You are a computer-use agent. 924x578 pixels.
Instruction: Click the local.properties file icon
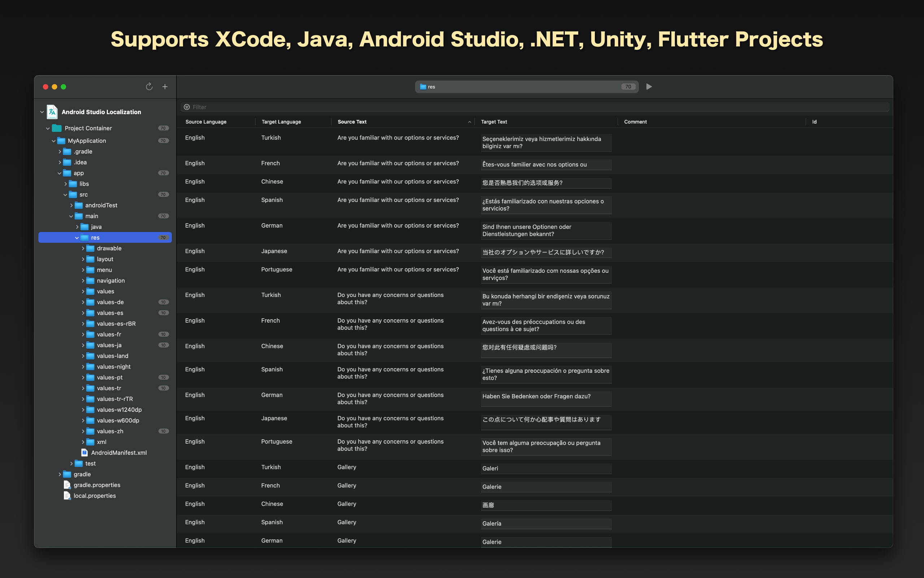(67, 495)
